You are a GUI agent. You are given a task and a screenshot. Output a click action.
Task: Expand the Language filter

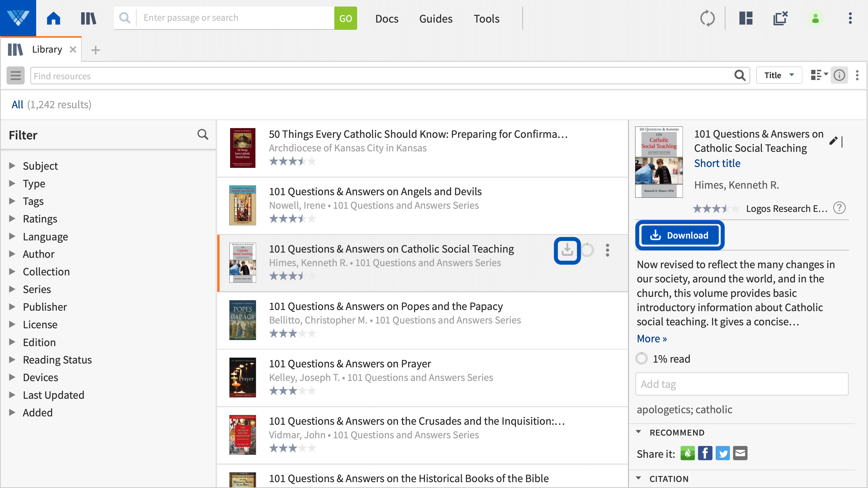(12, 236)
